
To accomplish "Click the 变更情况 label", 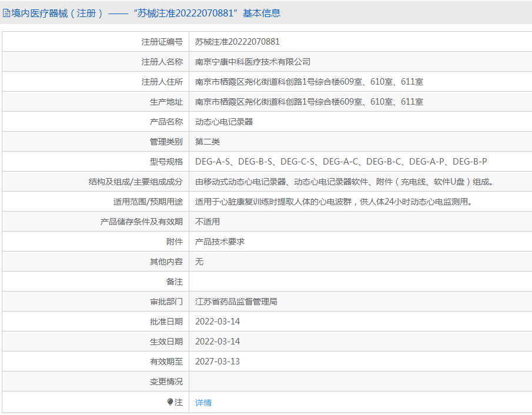I will (166, 381).
